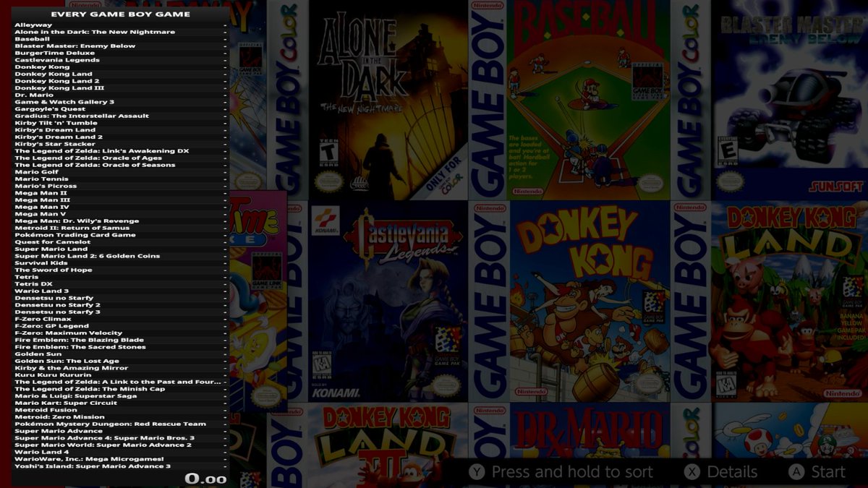This screenshot has height=488, width=868.
Task: Choose Mario & Luigi: Superstar Saga
Action: click(121, 396)
